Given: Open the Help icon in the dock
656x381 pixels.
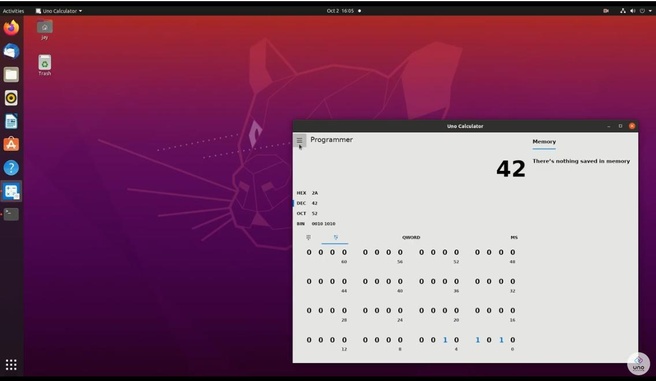Looking at the screenshot, I should point(11,168).
